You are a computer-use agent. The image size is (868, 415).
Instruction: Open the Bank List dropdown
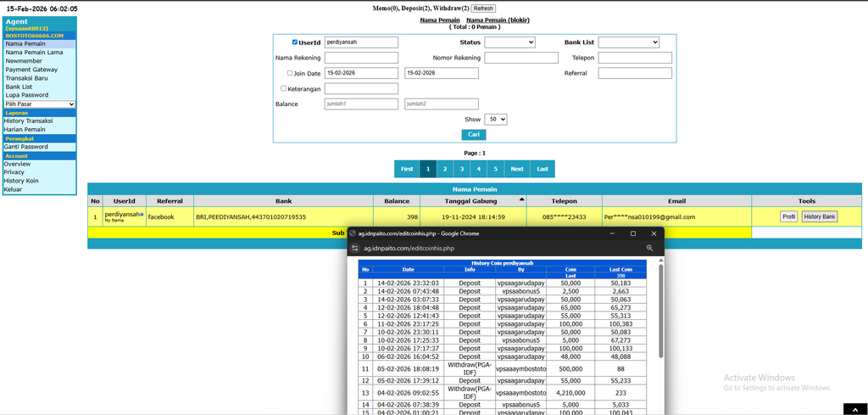629,42
